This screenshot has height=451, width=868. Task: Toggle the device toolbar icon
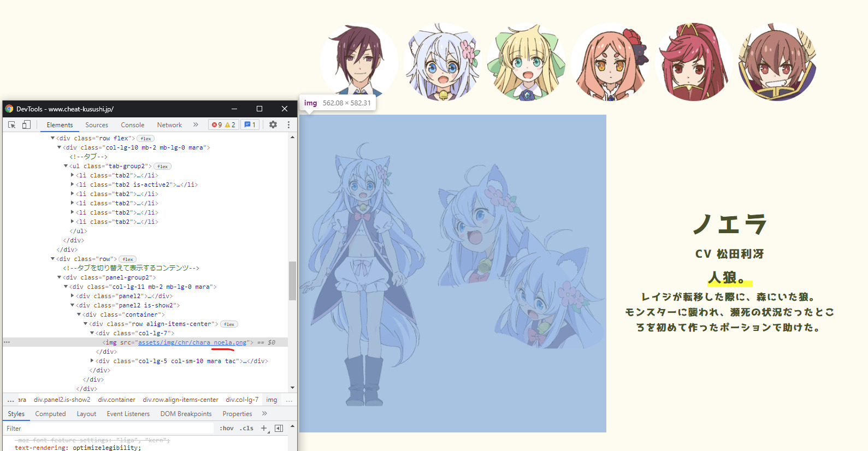tap(26, 125)
